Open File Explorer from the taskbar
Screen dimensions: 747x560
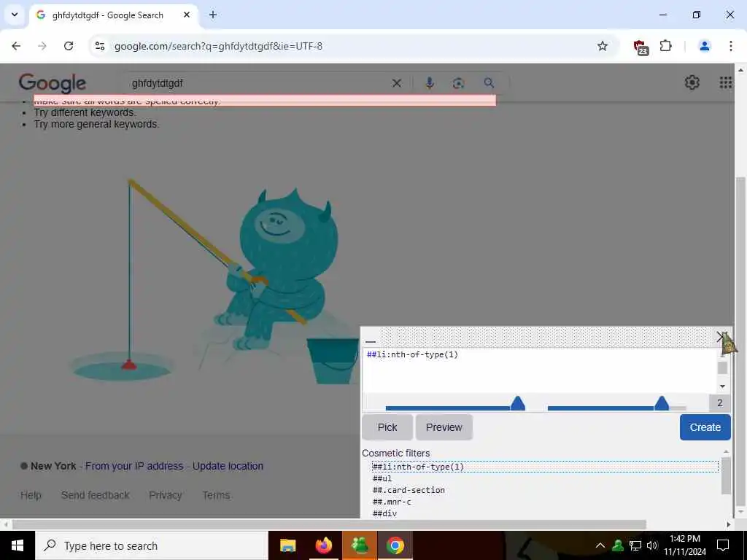[x=287, y=545]
